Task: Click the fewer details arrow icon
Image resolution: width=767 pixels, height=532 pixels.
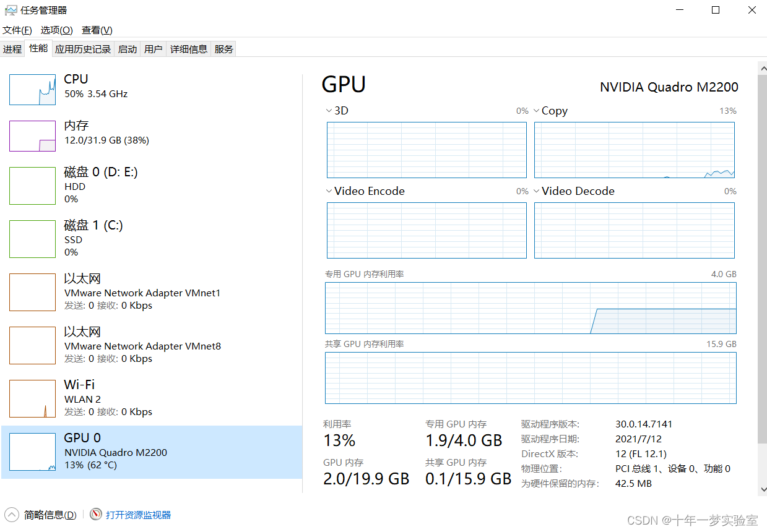Action: tap(12, 514)
